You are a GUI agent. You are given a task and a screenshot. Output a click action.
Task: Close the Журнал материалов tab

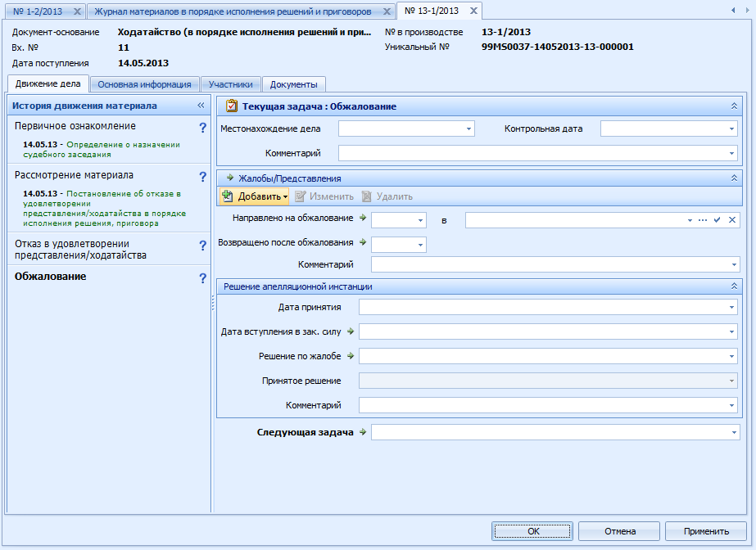387,11
